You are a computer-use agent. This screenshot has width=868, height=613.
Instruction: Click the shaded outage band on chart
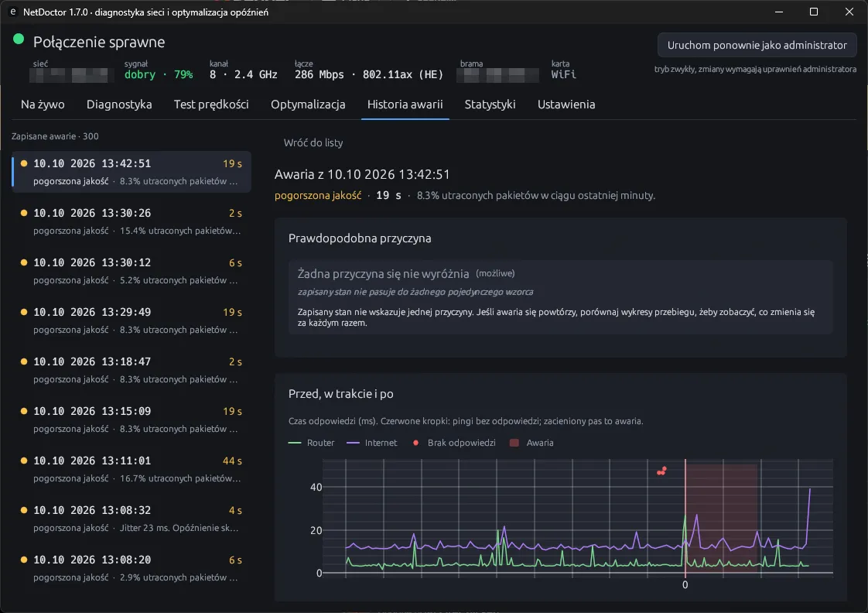pyautogui.click(x=721, y=519)
